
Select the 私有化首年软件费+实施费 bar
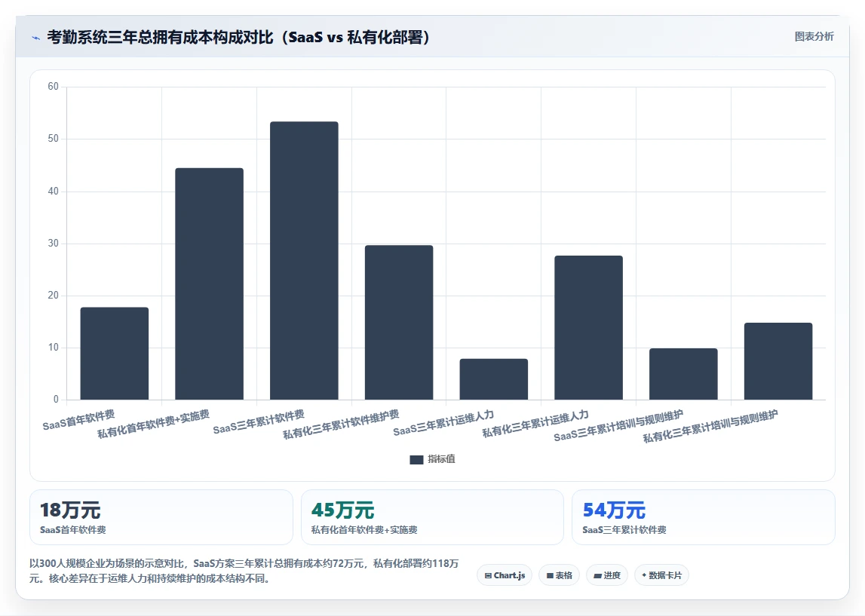209,283
